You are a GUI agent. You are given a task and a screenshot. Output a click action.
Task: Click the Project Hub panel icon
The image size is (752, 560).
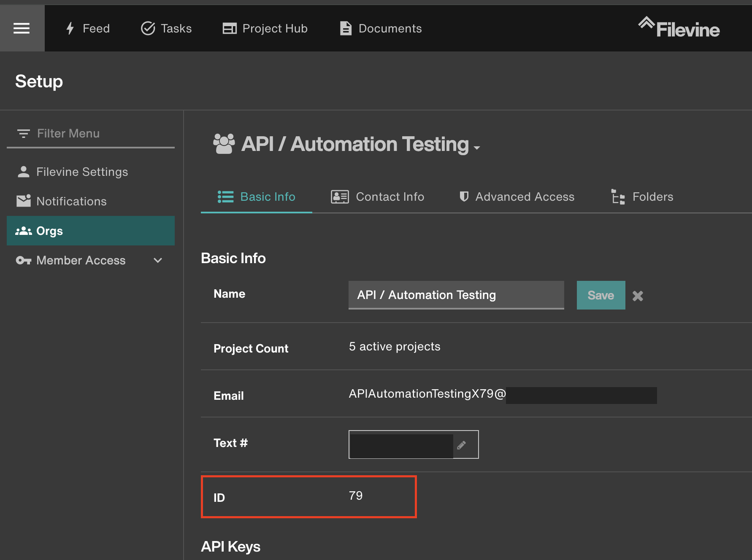pos(230,28)
